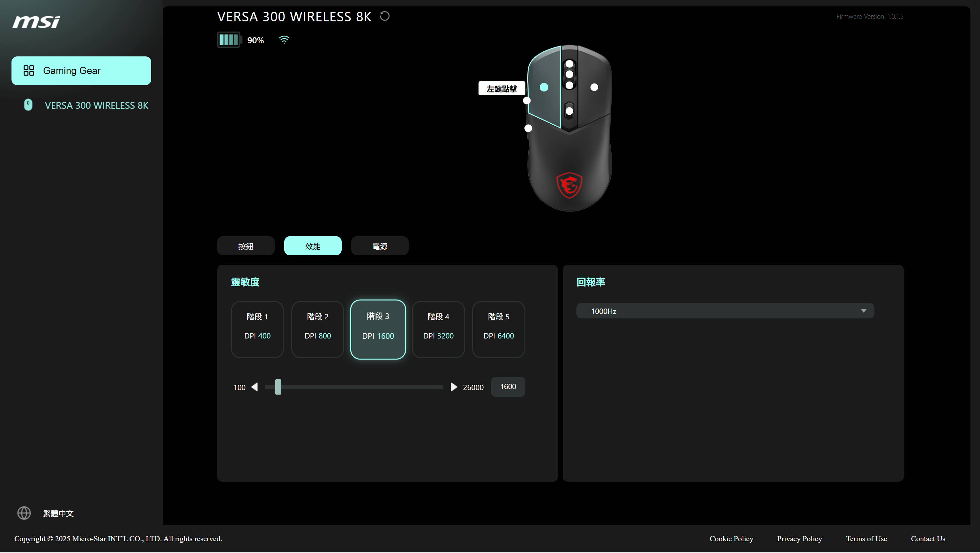Open the Terms of Use link

coord(866,539)
